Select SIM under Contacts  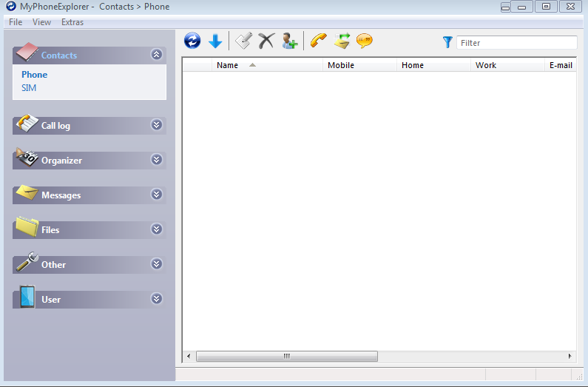coord(29,88)
